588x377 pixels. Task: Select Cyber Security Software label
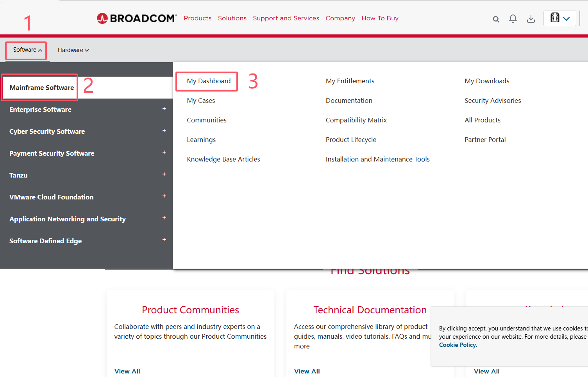click(x=47, y=131)
